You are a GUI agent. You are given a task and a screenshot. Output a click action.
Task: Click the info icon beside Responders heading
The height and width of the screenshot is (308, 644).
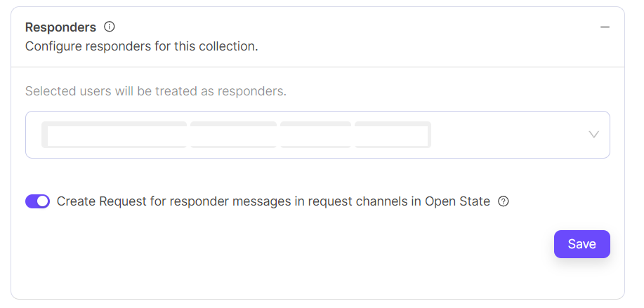[x=109, y=27]
